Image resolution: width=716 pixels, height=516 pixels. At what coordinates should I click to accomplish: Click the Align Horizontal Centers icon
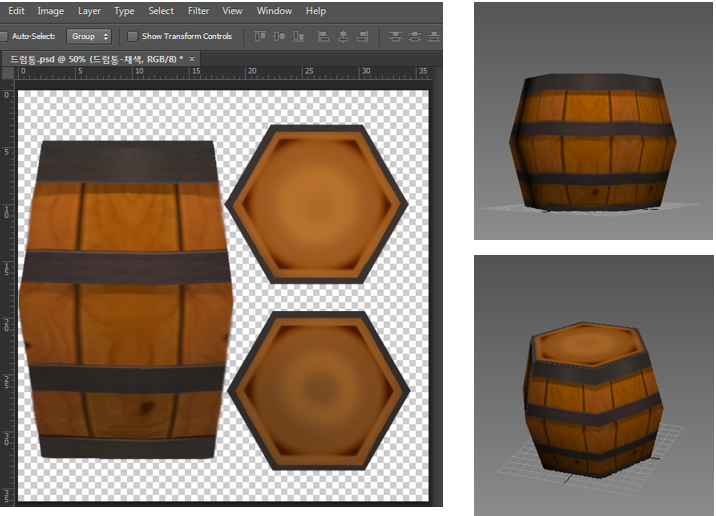[x=343, y=37]
